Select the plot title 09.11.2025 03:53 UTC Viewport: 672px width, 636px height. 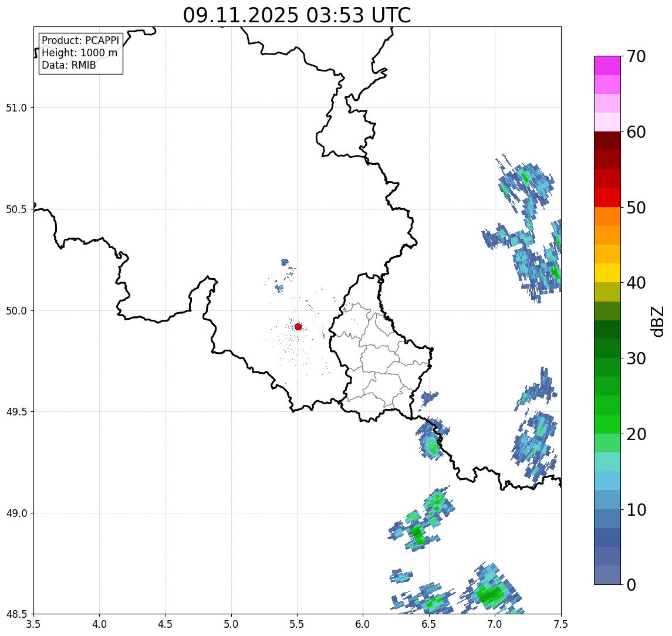click(297, 15)
